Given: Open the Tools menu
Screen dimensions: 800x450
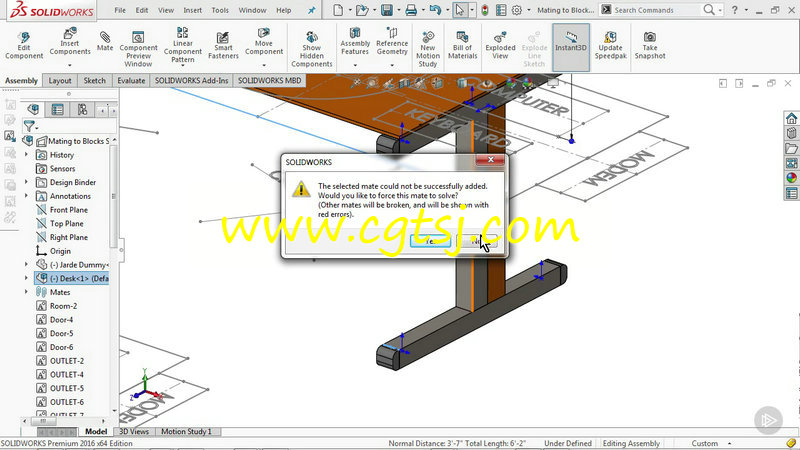Looking at the screenshot, I should (220, 10).
